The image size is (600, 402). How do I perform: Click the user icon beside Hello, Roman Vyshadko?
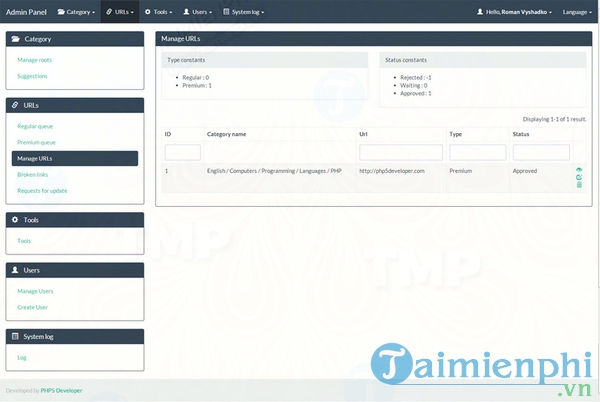click(x=480, y=12)
